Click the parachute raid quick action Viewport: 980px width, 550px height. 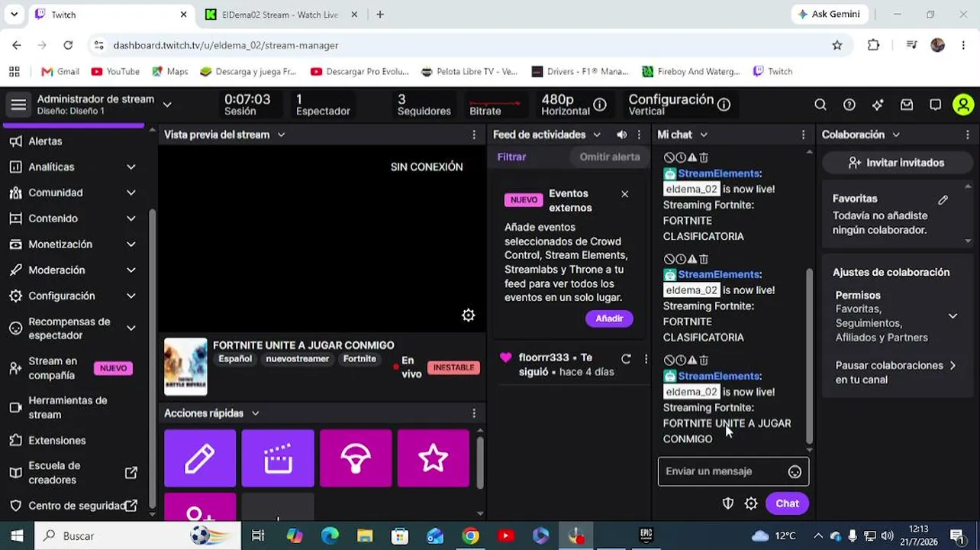[x=356, y=458]
